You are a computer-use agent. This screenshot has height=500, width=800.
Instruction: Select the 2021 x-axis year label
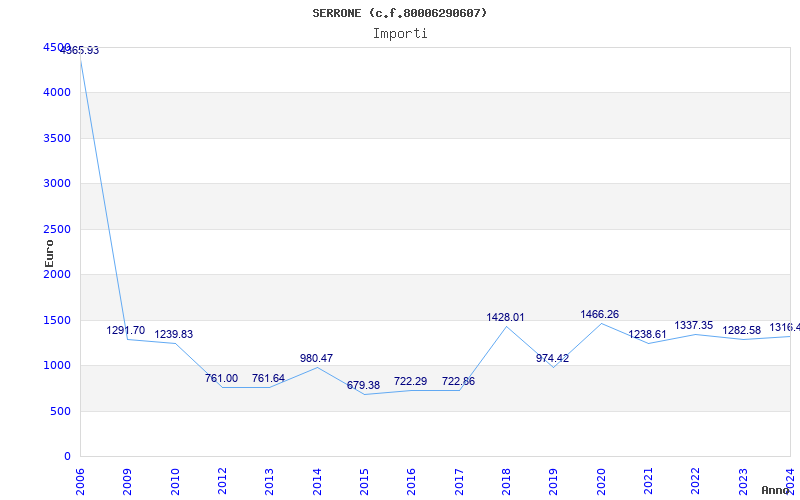pos(648,479)
